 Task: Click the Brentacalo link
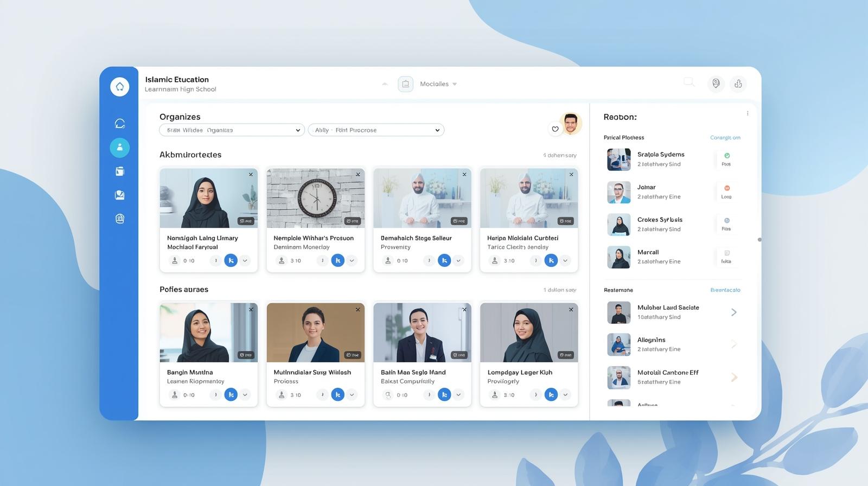[x=725, y=290]
